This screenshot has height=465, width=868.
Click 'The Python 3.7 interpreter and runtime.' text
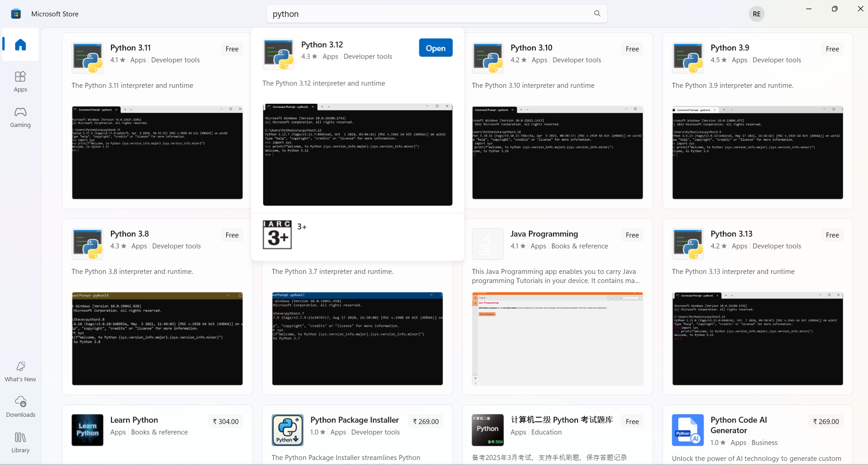[332, 272]
